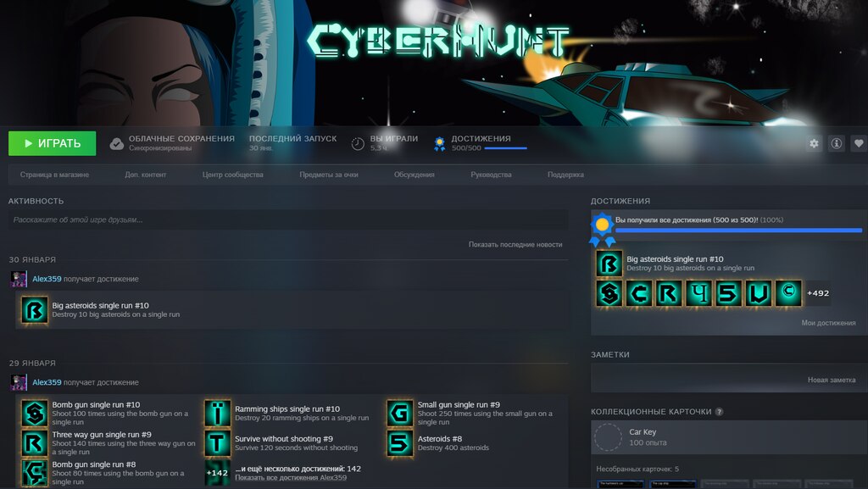
Task: Click the achievements ribbon icon in header bar
Action: 440,144
